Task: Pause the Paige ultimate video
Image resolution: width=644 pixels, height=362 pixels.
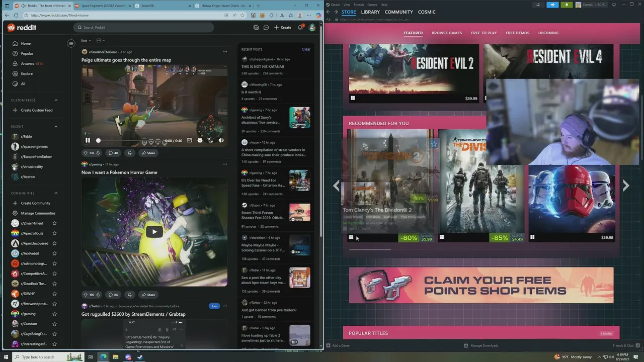Action: coord(88,140)
